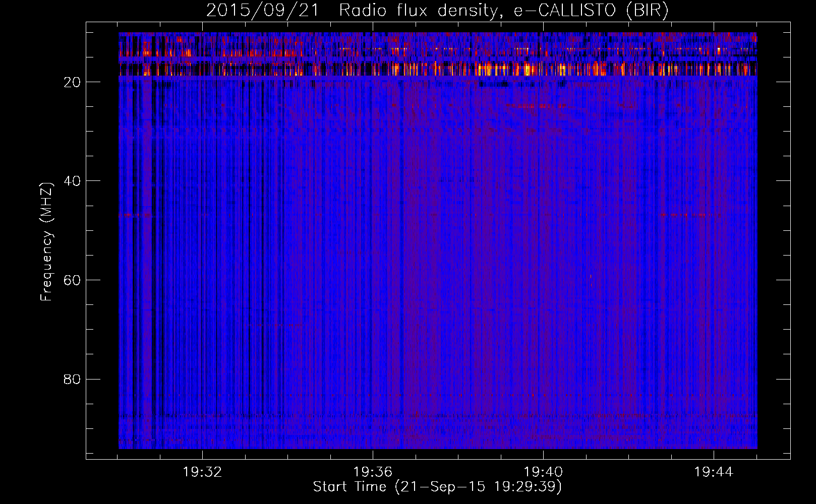This screenshot has width=816, height=504.
Task: Click the 19:40 time tick label
Action: 543,472
